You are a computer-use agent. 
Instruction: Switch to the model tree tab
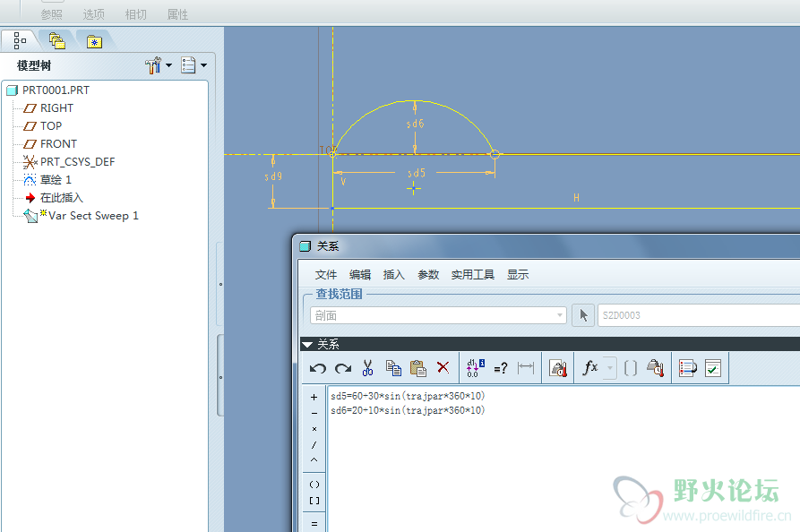click(x=20, y=40)
